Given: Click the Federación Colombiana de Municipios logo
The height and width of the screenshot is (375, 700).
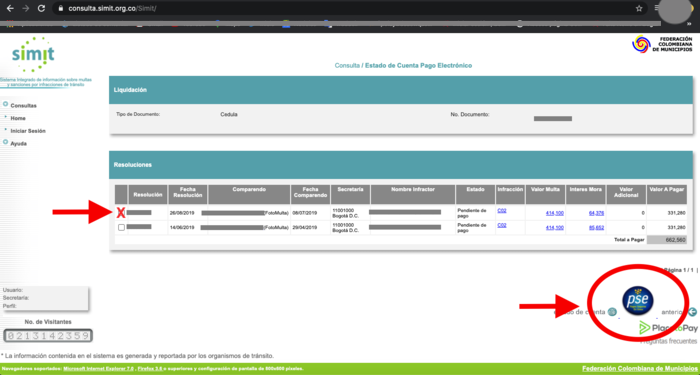Looking at the screenshot, I should point(662,45).
